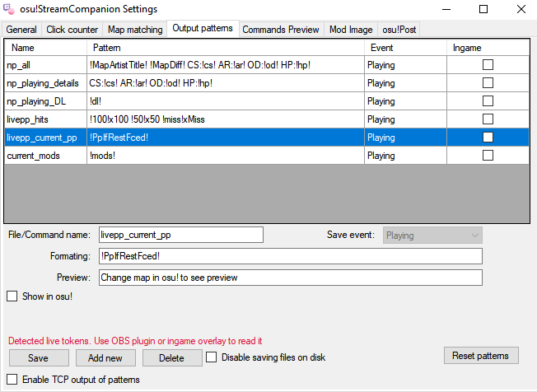This screenshot has height=392, width=537.
Task: Select the current_mods name cell
Action: 46,156
